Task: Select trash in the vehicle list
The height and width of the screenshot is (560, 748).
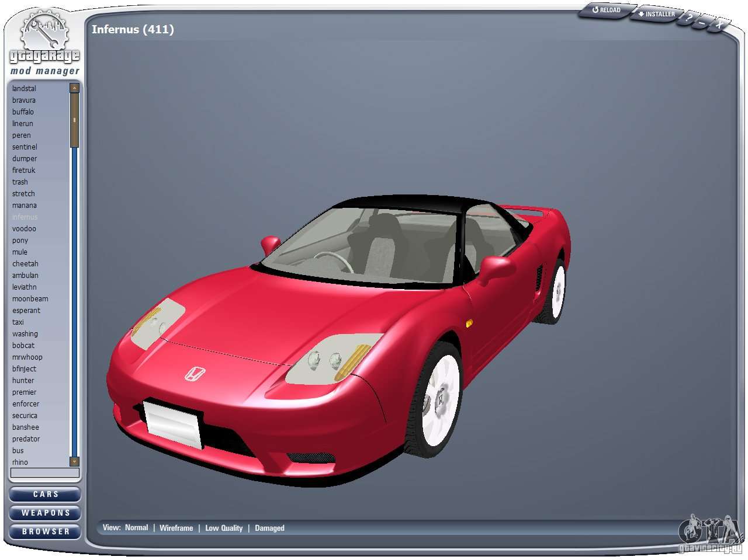Action: tap(20, 182)
